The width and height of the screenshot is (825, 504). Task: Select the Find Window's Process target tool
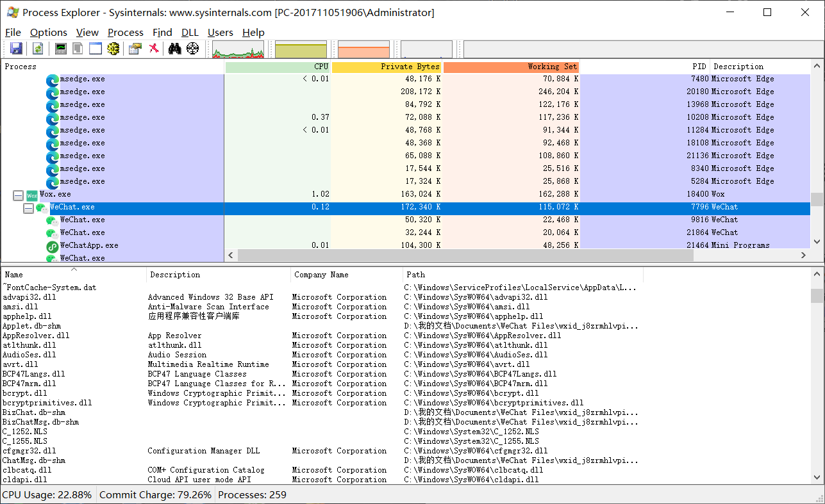(x=194, y=48)
